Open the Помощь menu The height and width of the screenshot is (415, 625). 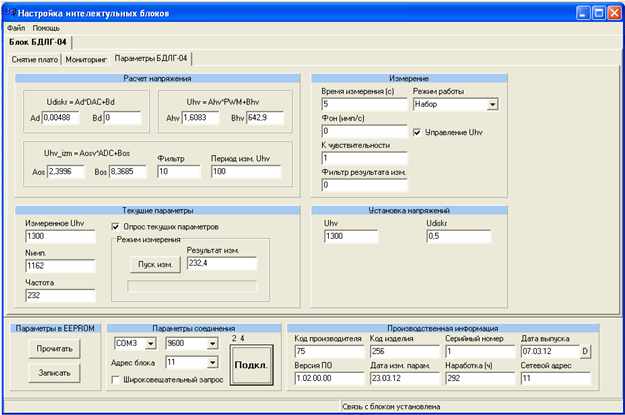pos(46,28)
